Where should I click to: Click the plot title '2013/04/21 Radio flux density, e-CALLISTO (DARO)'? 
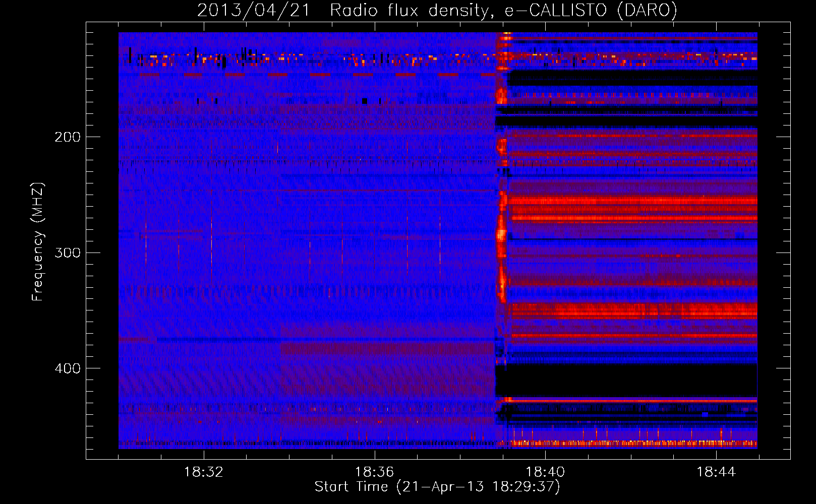437,11
